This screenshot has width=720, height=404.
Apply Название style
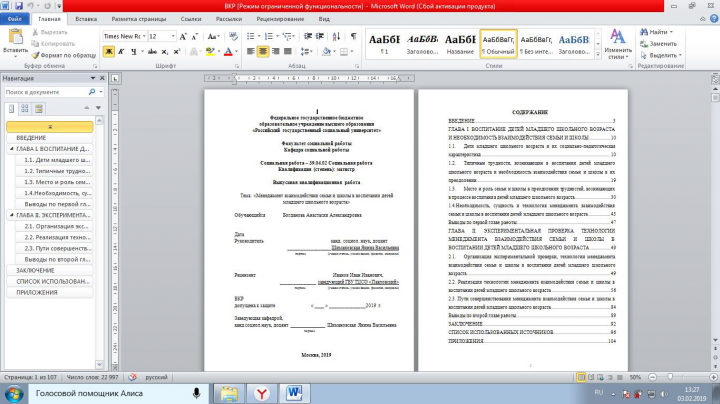[460, 44]
